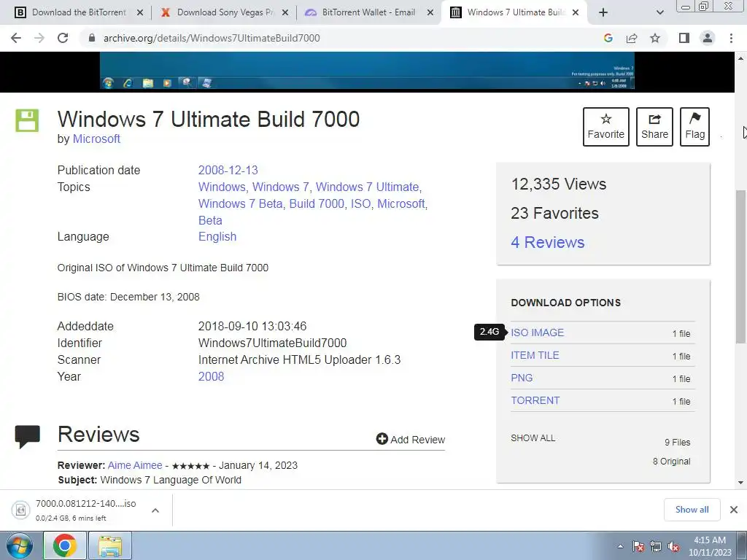
Task: Open publication date 2008-12-13 link
Action: (228, 170)
